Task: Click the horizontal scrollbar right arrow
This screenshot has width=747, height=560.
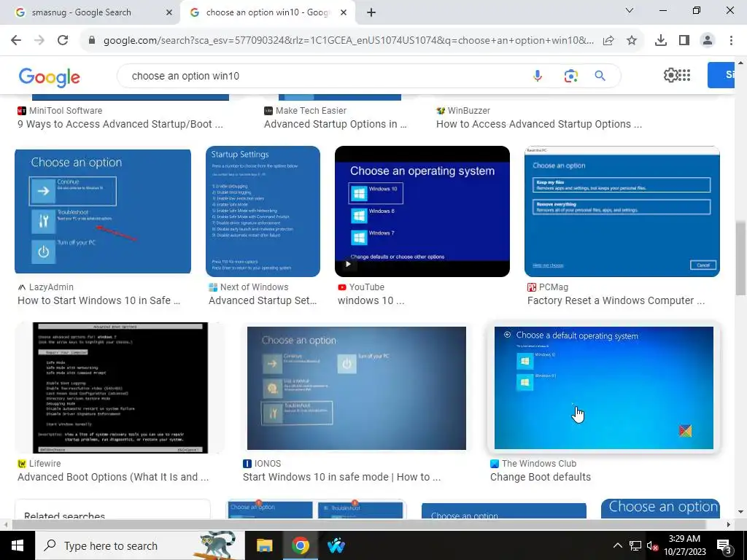Action: [x=728, y=525]
